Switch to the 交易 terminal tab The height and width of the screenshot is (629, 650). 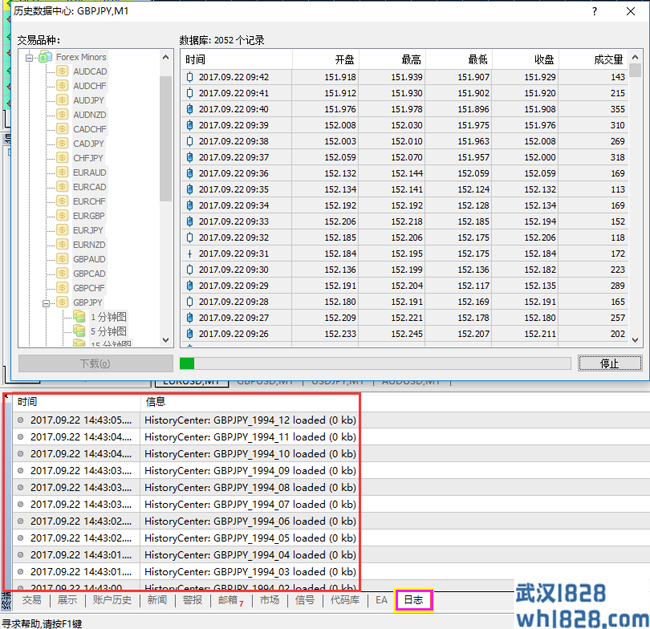coord(32,600)
